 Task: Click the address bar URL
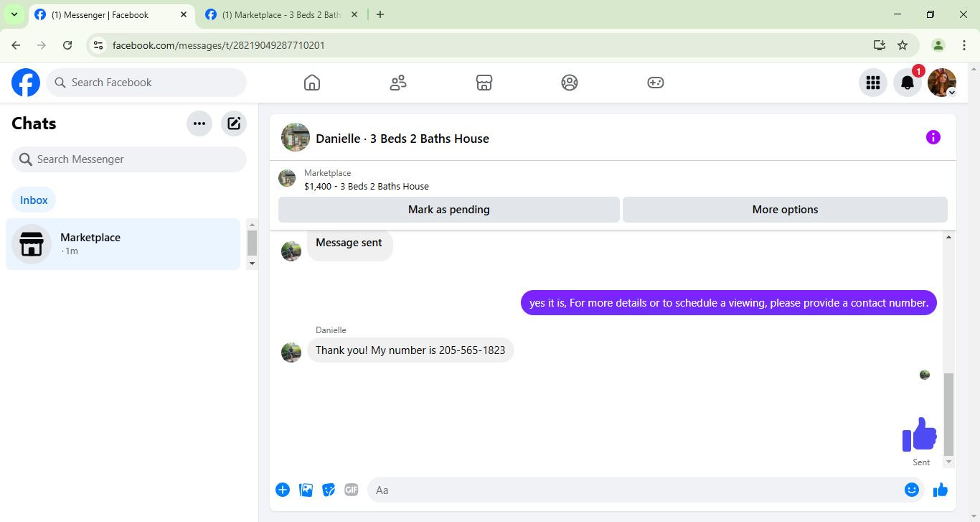[x=219, y=45]
